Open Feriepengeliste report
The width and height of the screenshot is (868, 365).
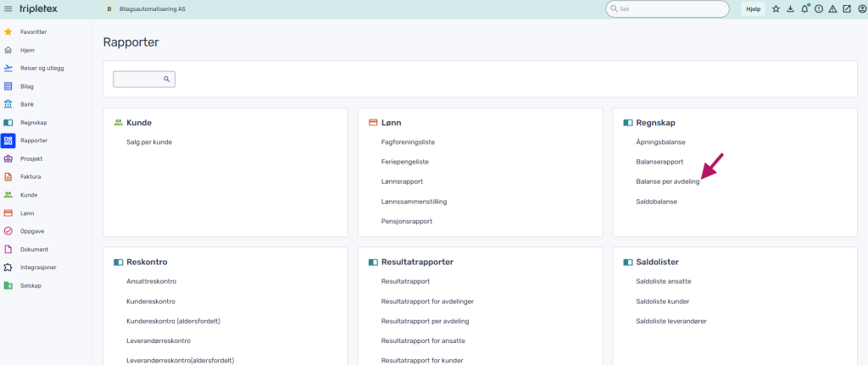[405, 162]
